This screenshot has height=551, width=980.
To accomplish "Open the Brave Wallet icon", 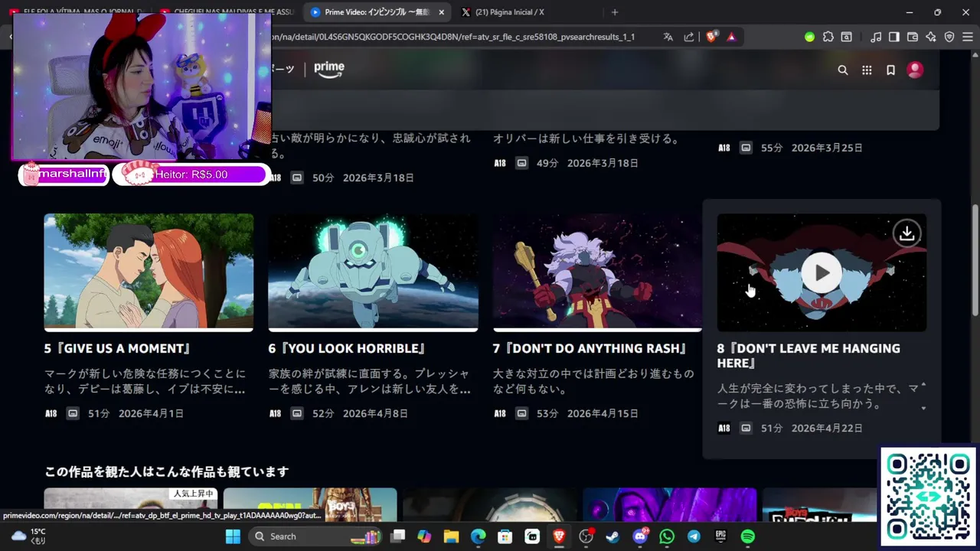I will (913, 37).
